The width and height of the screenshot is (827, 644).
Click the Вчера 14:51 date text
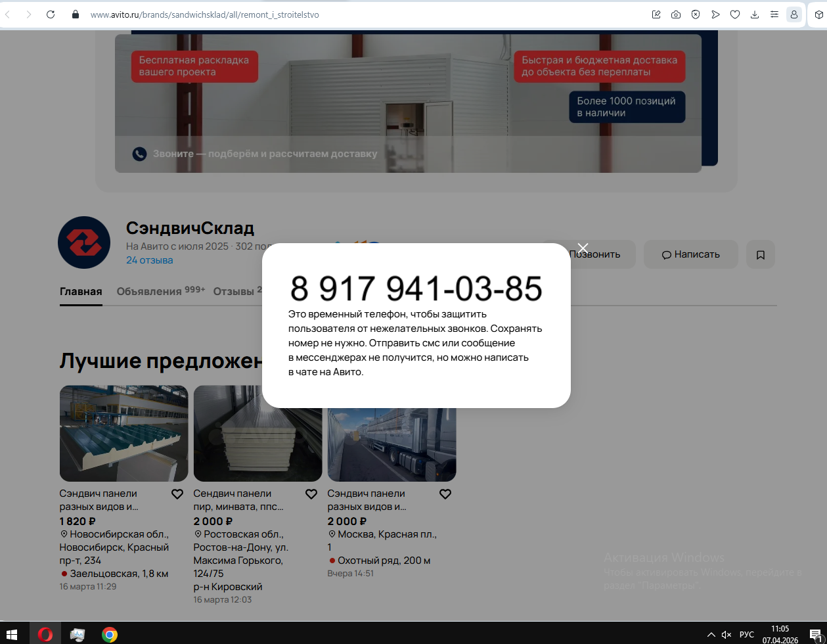click(x=350, y=573)
